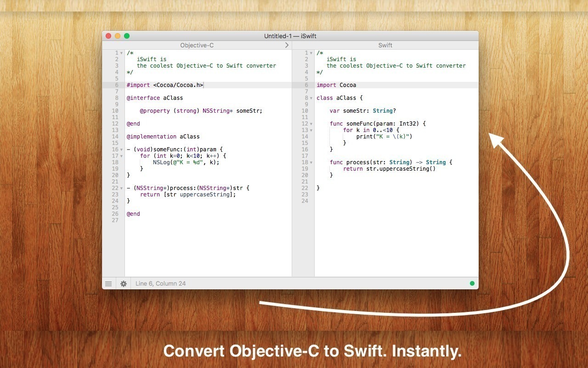The image size is (588, 368).
Task: Collapse the func process fold in Swift pane
Action: 311,163
